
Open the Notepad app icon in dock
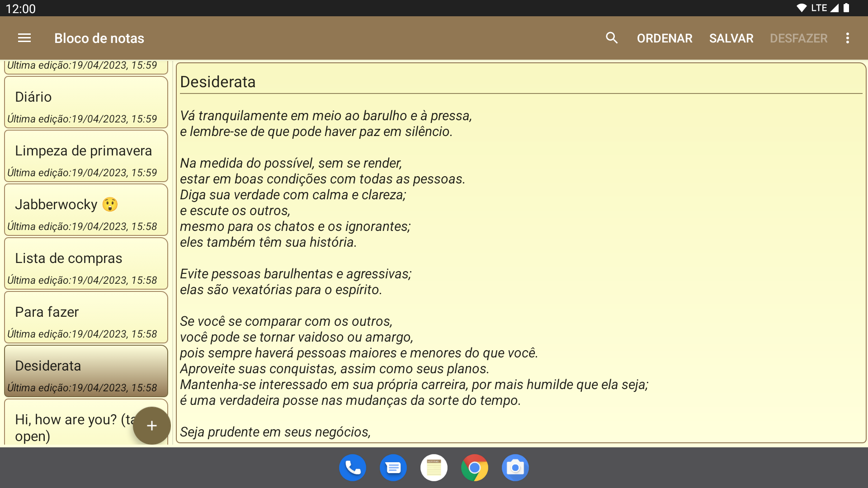tap(434, 468)
